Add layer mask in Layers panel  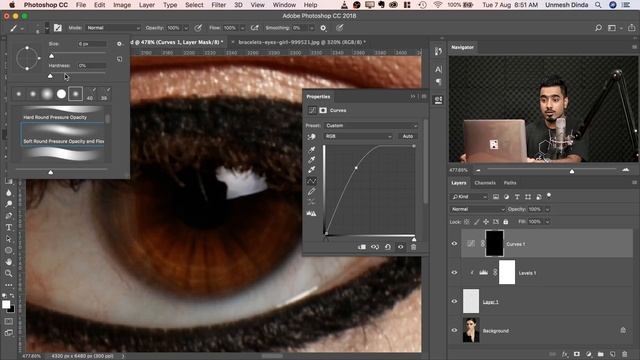click(x=577, y=354)
